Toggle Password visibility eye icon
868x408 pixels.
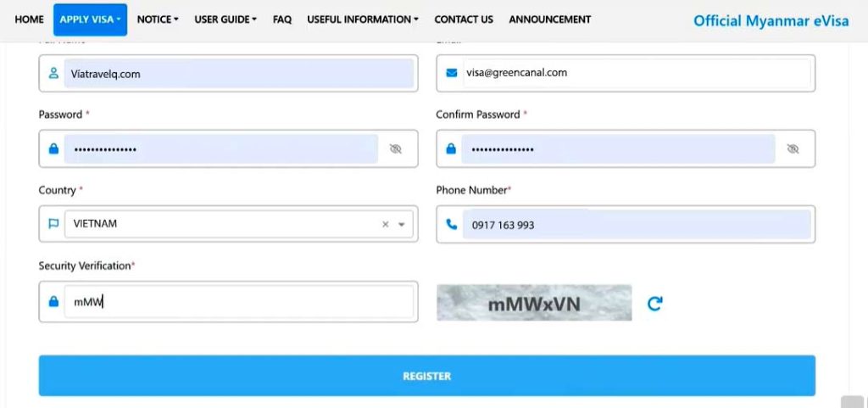395,148
